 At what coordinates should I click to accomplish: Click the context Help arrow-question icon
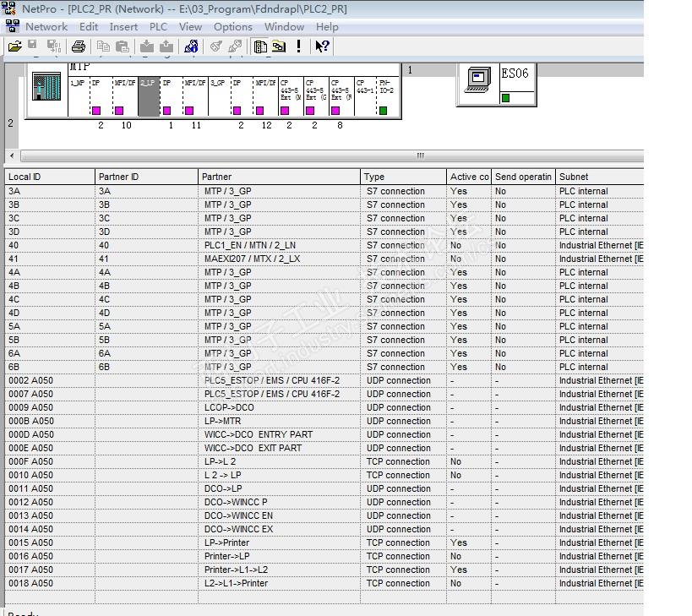pyautogui.click(x=322, y=46)
